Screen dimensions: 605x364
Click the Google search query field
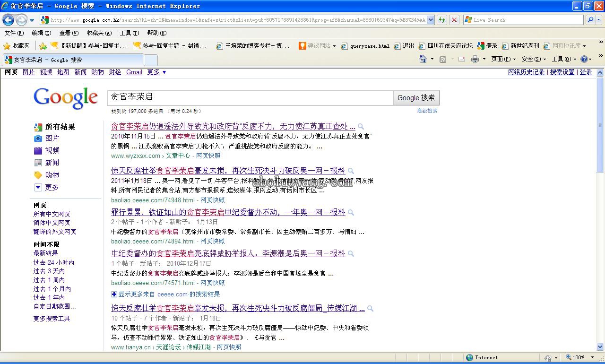point(251,97)
